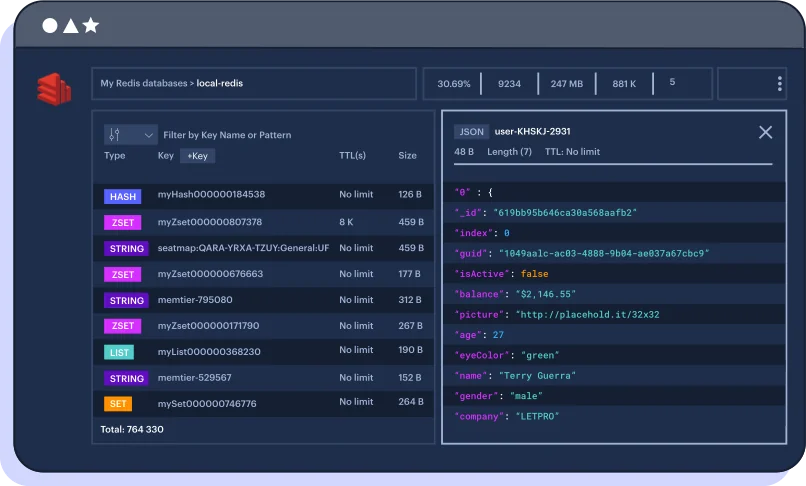The width and height of the screenshot is (806, 486).
Task: Click the seatmap:QARA-YRXA-TZUY string key
Action: [243, 248]
